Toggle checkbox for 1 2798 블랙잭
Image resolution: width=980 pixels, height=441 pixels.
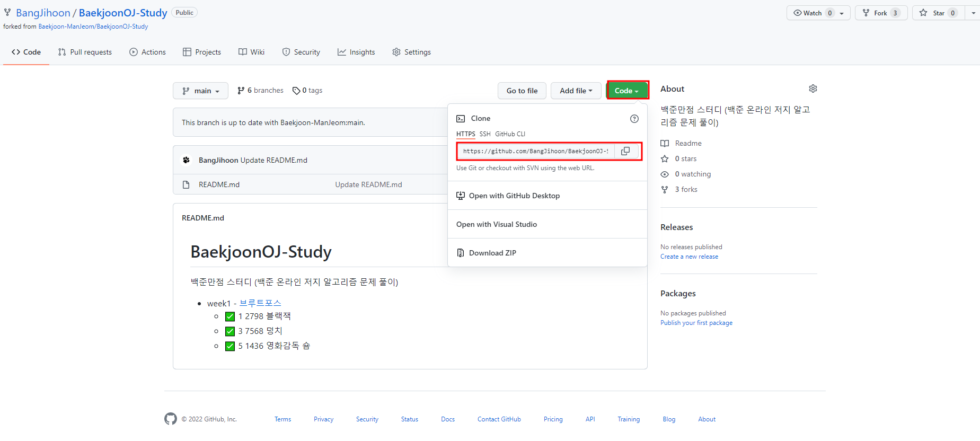pos(230,316)
